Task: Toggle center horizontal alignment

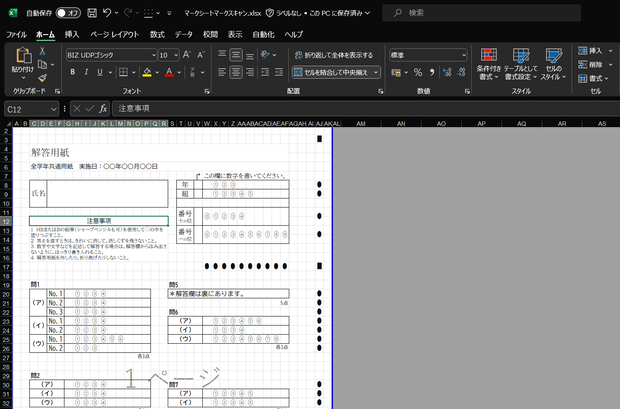Action: (236, 72)
